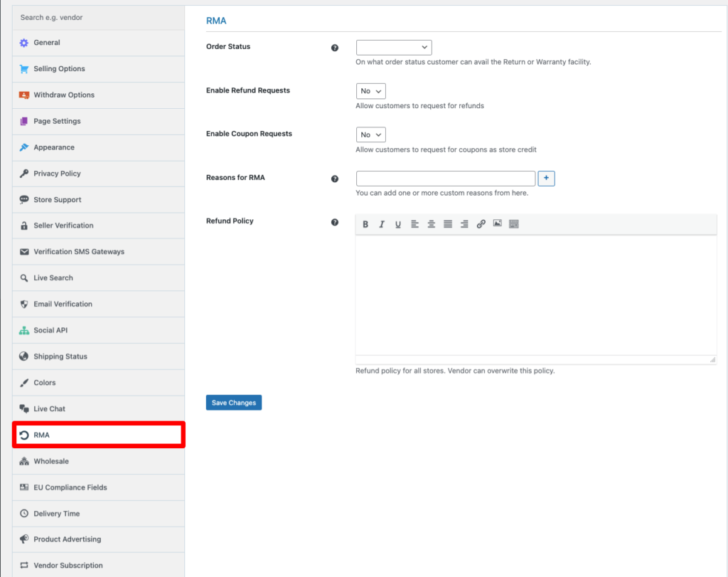
Task: Click the Social API network icon
Action: tap(24, 330)
